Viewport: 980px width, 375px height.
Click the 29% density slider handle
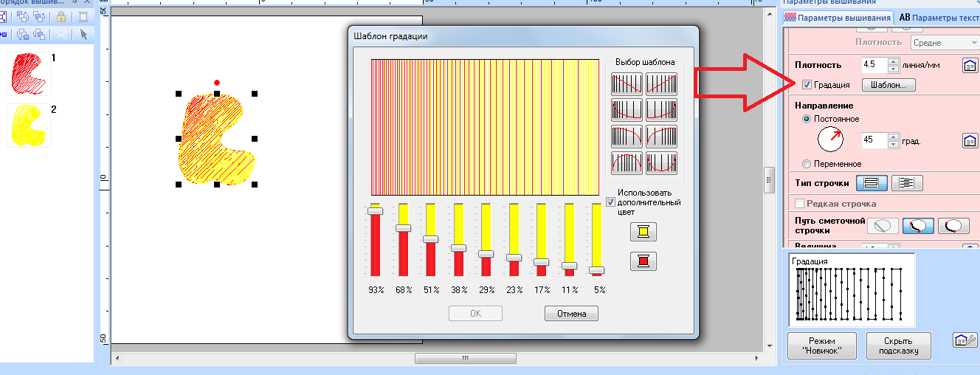click(486, 254)
